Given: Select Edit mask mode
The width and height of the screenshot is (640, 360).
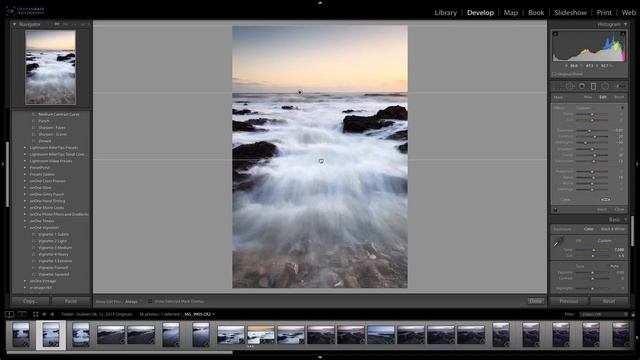Looking at the screenshot, I should point(602,97).
